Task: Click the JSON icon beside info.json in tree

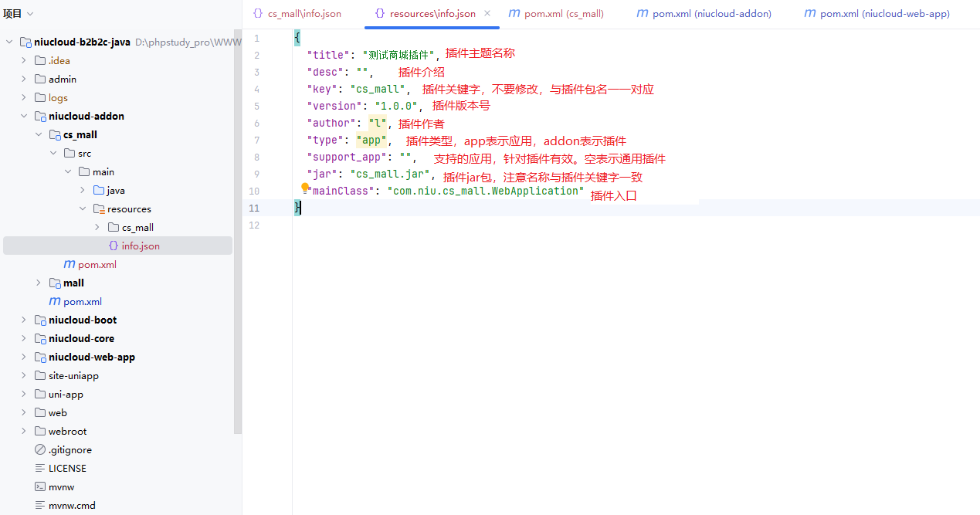Action: click(114, 246)
